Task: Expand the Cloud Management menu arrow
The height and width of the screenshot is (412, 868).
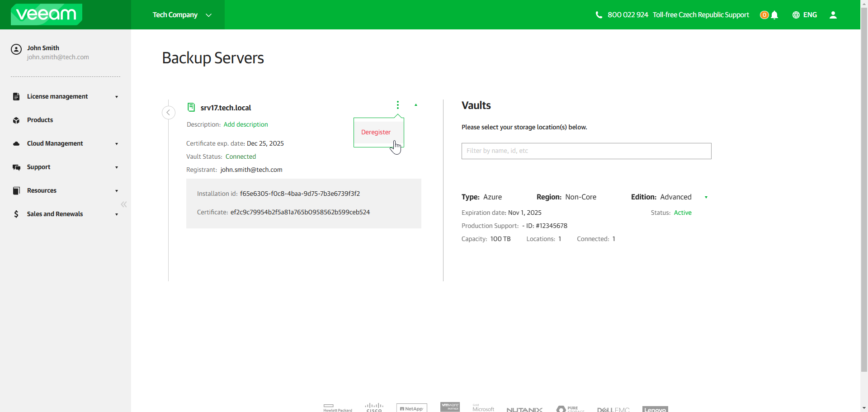Action: 117,144
